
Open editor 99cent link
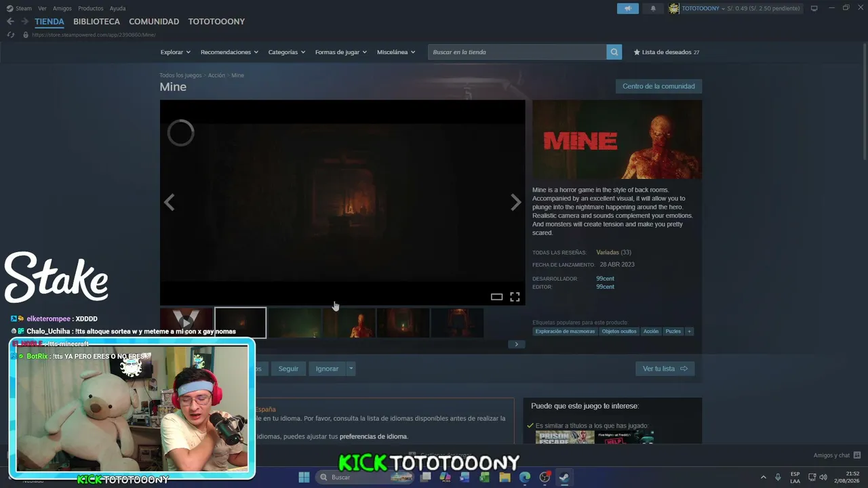tap(605, 287)
